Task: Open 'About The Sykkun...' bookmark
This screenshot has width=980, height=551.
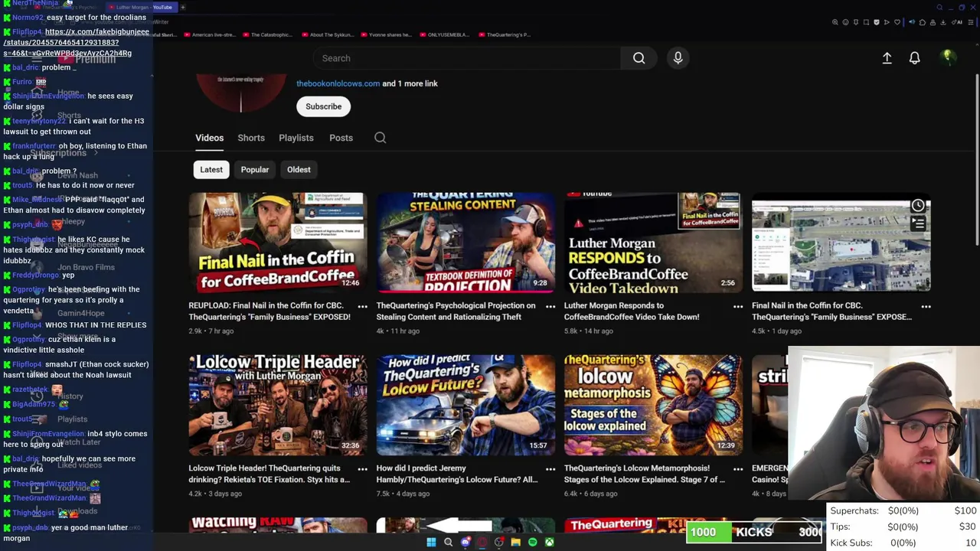Action: point(326,34)
